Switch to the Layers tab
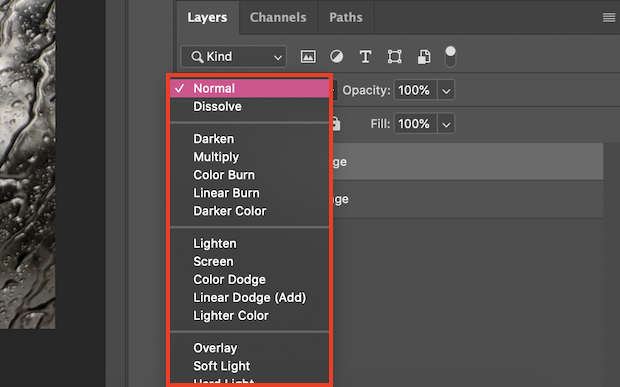The image size is (620, 387). pyautogui.click(x=208, y=17)
